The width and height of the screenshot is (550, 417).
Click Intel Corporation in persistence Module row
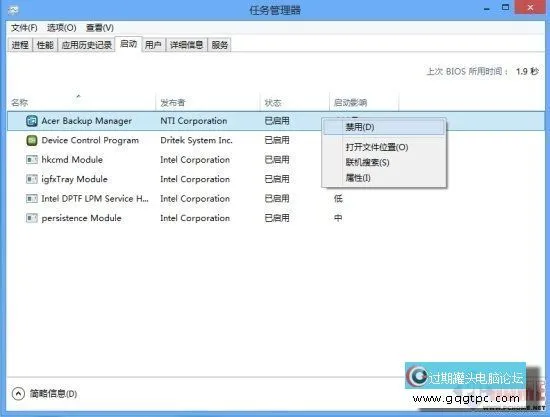195,218
